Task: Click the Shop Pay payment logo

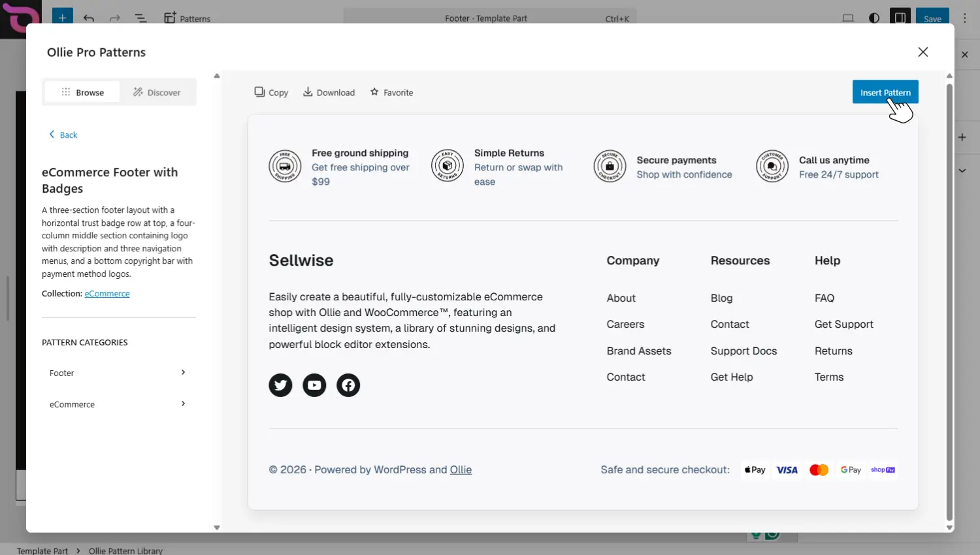Action: tap(883, 469)
